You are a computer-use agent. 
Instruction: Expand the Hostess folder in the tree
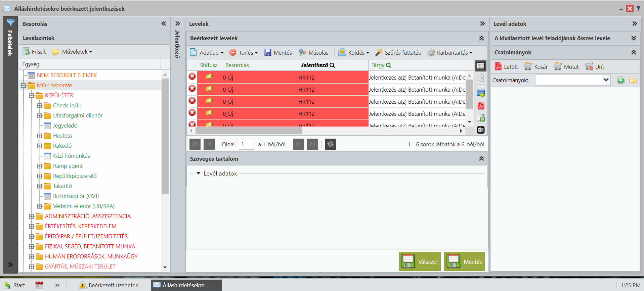pyautogui.click(x=40, y=136)
